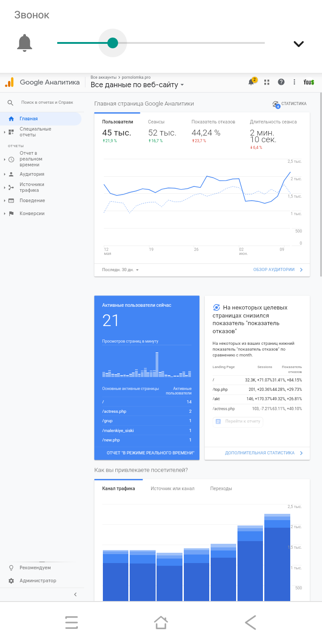
Task: Click the ringer volume slider handle
Action: (113, 43)
